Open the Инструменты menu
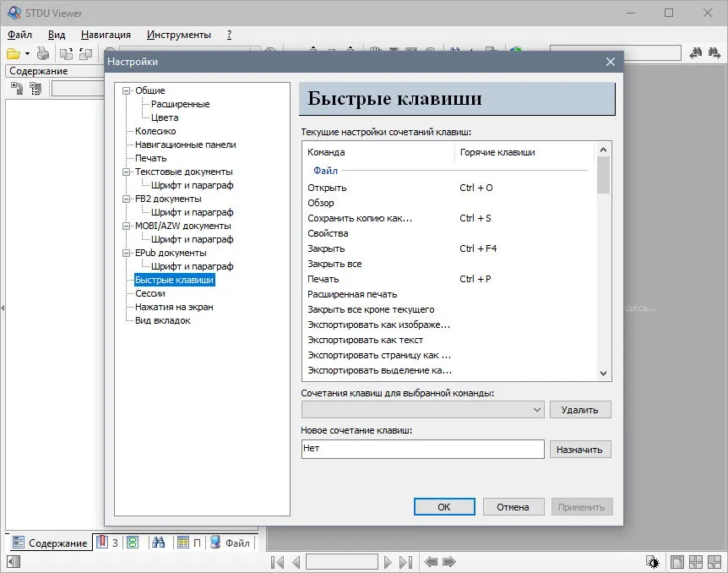728x573 pixels. click(179, 35)
